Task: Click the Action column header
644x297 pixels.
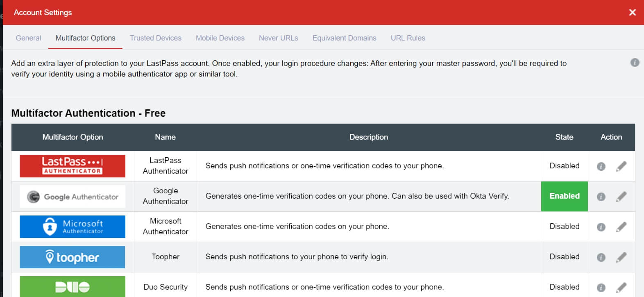Action: pyautogui.click(x=611, y=137)
